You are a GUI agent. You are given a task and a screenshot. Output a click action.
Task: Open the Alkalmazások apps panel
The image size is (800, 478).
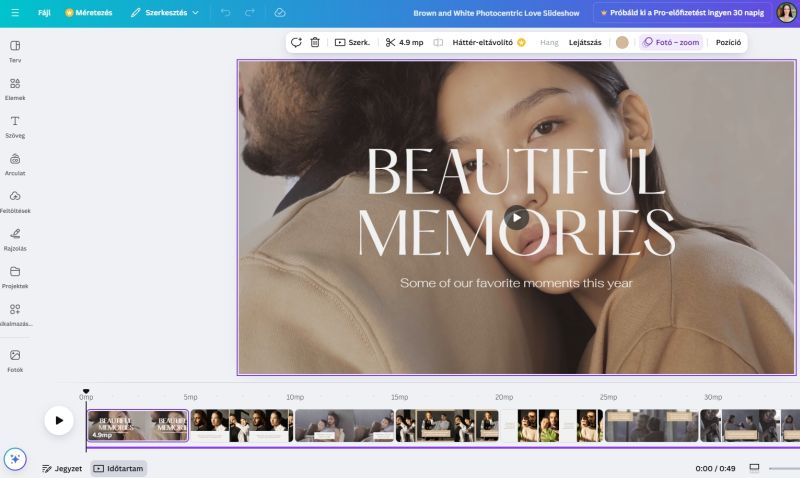[x=15, y=315]
